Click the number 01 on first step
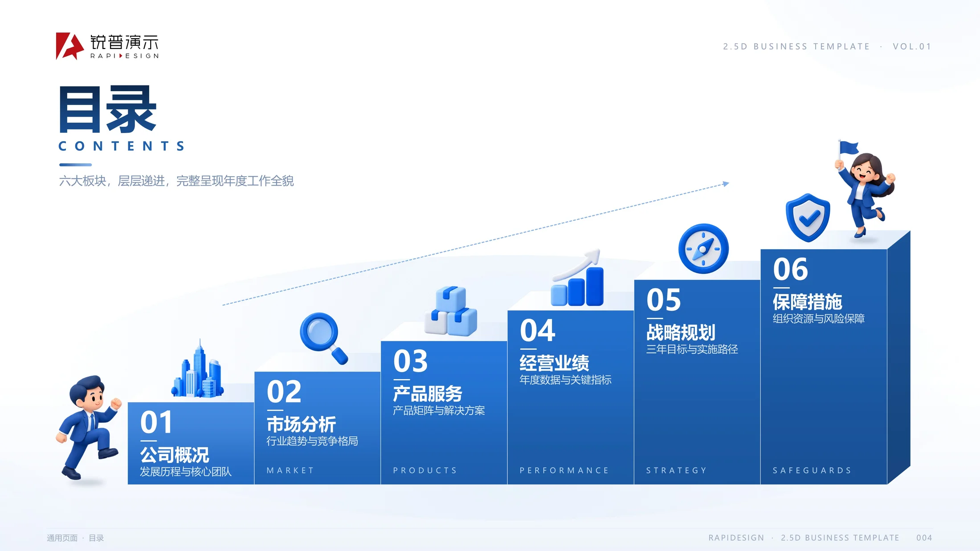 pos(156,422)
